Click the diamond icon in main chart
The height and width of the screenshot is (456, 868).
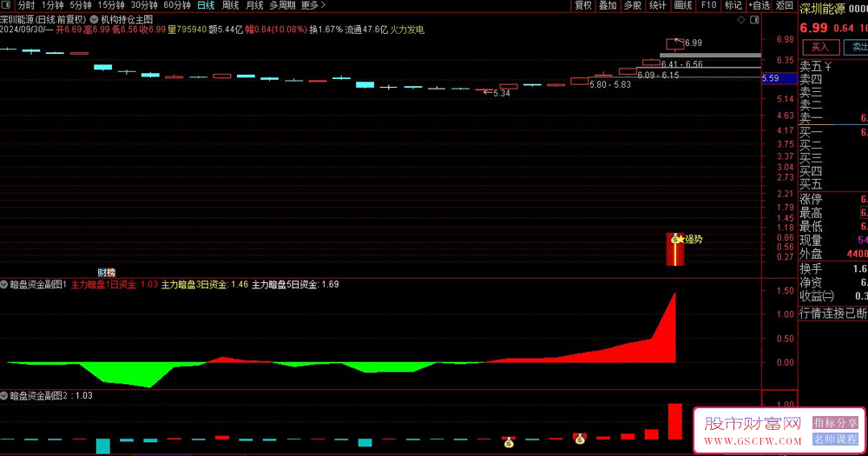741,19
